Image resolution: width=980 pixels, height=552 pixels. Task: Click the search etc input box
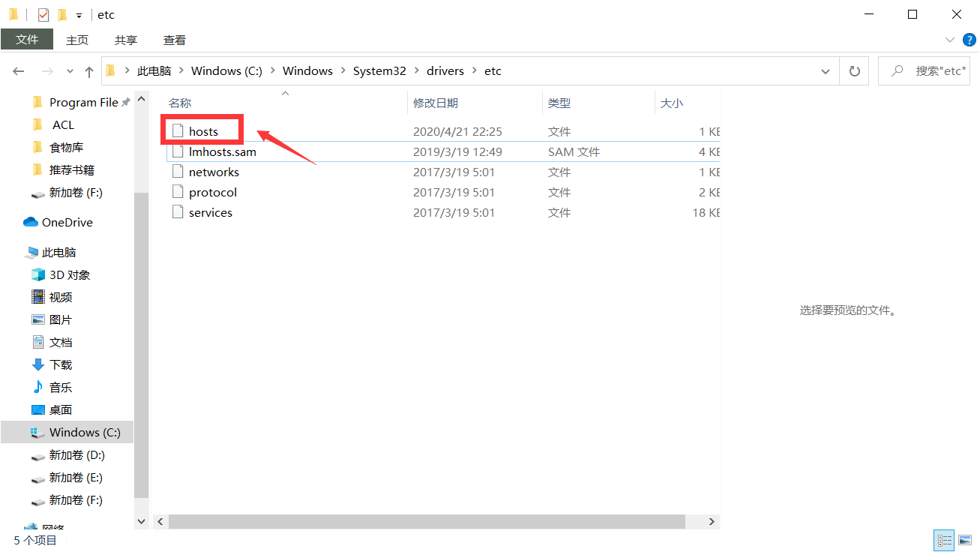coord(924,71)
